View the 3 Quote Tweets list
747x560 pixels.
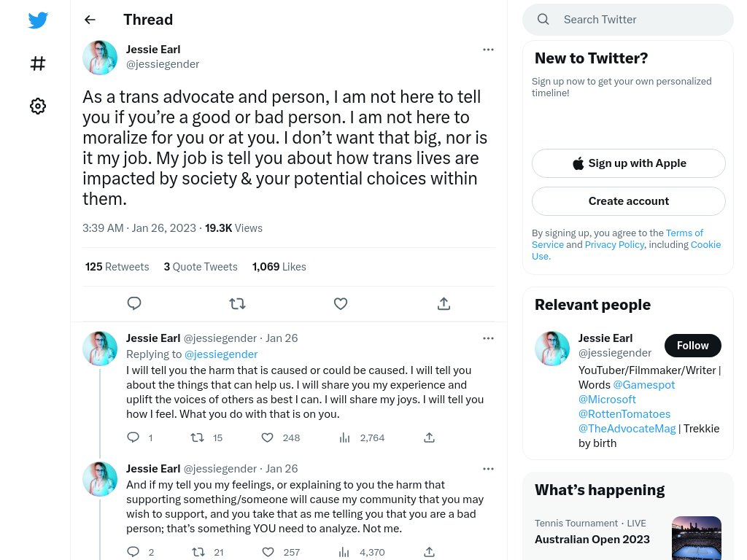(201, 267)
